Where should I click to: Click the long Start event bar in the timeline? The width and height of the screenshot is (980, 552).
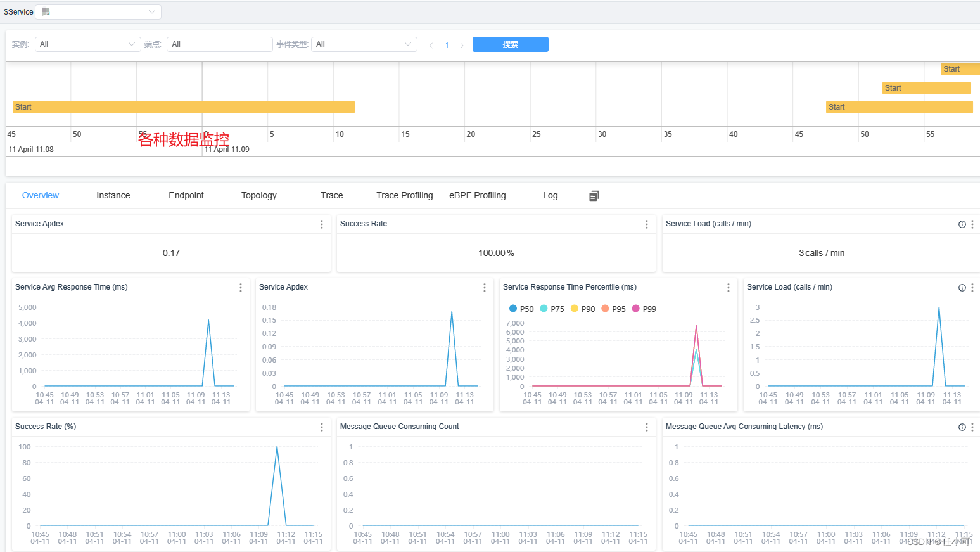pos(184,106)
